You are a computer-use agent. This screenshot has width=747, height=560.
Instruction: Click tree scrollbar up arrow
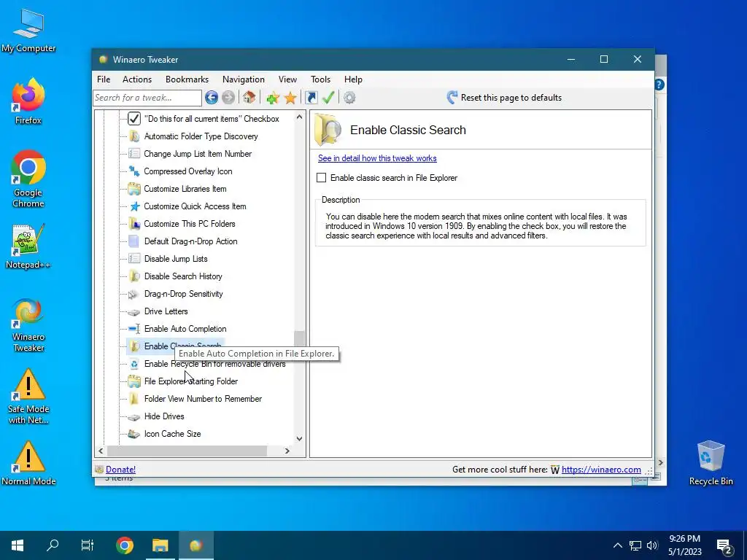click(x=299, y=117)
